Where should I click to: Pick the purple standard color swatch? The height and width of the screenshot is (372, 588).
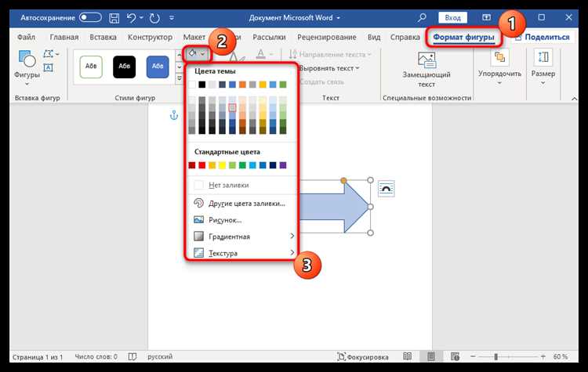click(x=283, y=165)
